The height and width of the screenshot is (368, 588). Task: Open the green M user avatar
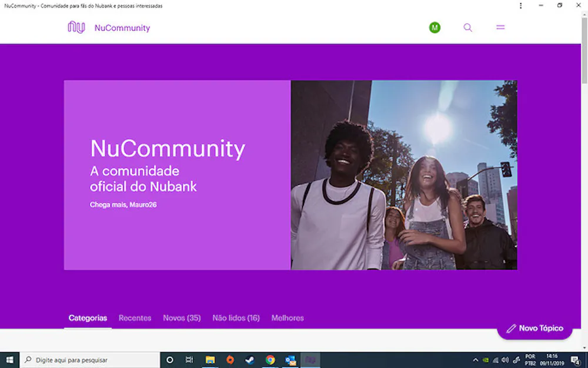(435, 28)
